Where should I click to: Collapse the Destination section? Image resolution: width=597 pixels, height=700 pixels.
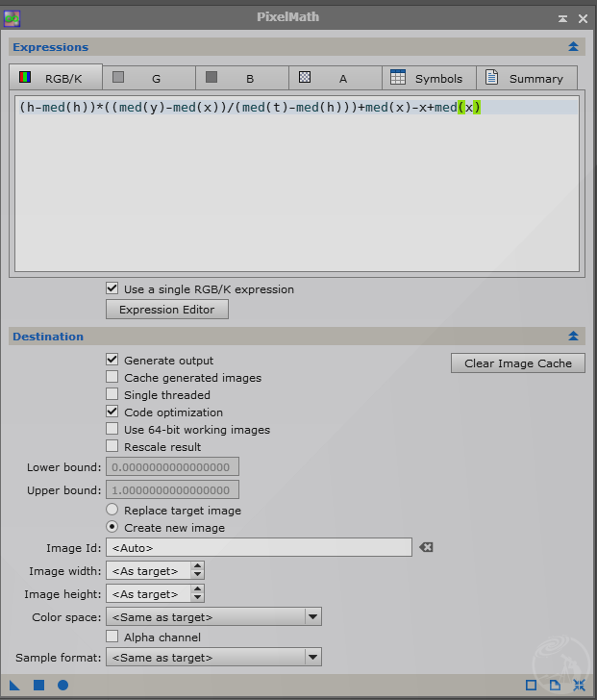(573, 337)
